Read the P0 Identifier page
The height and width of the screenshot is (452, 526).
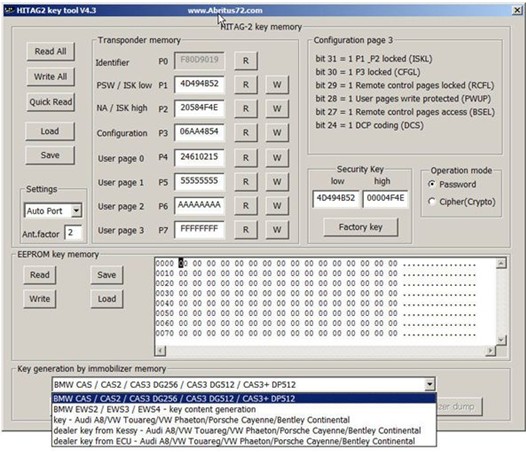click(x=246, y=61)
